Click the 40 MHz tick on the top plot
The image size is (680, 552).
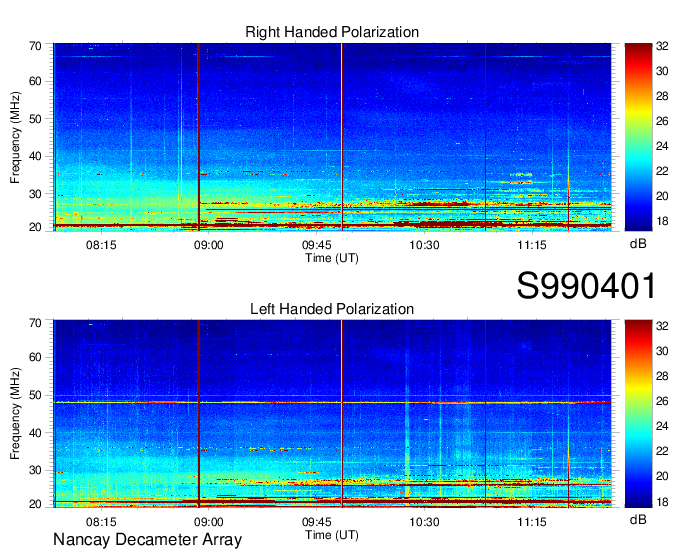coord(35,156)
